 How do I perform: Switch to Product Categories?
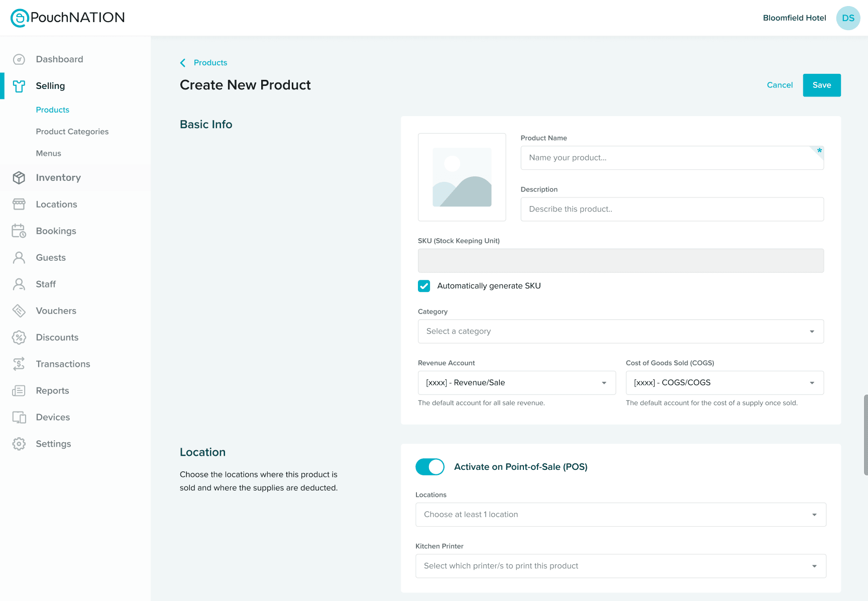click(72, 131)
